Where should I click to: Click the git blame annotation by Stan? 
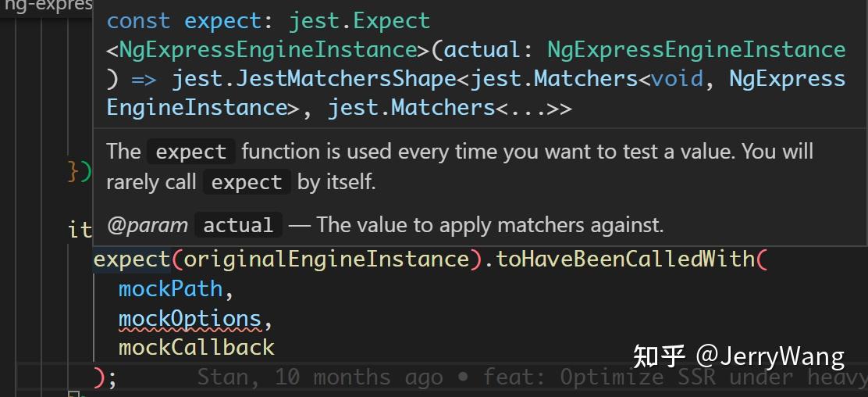coord(532,377)
